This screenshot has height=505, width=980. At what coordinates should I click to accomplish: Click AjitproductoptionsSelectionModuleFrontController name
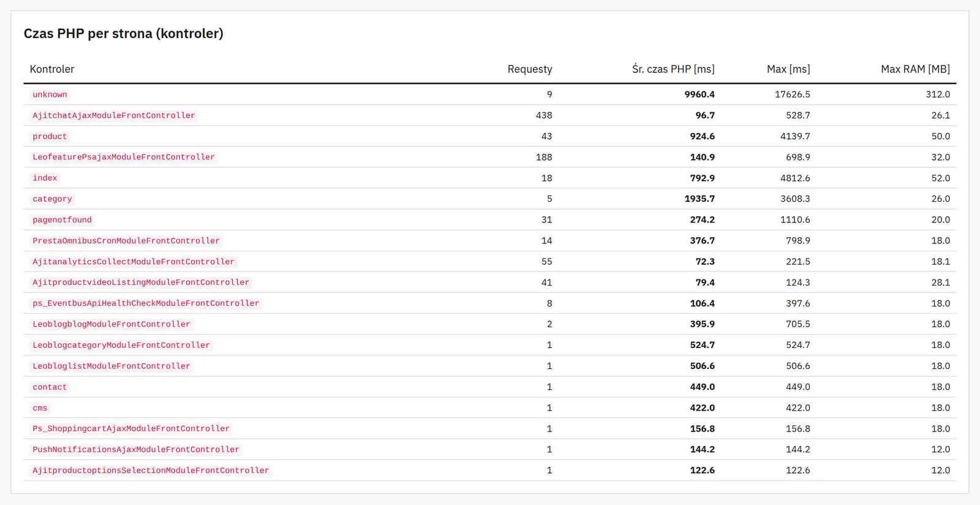(x=151, y=470)
